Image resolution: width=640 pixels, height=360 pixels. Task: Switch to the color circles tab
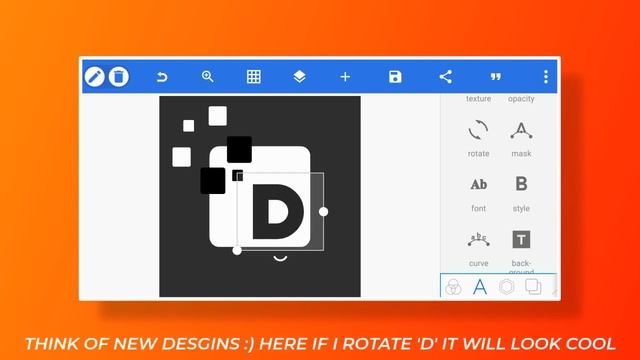(x=453, y=287)
